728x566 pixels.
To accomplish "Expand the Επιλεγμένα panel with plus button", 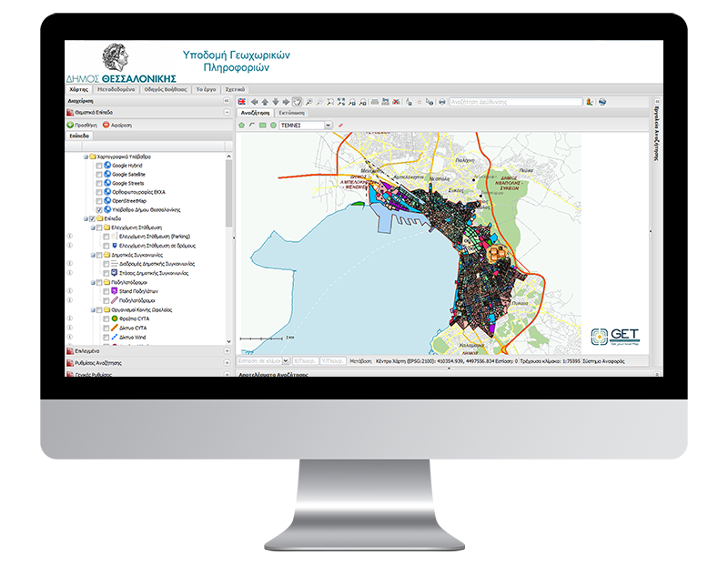I will (x=227, y=351).
